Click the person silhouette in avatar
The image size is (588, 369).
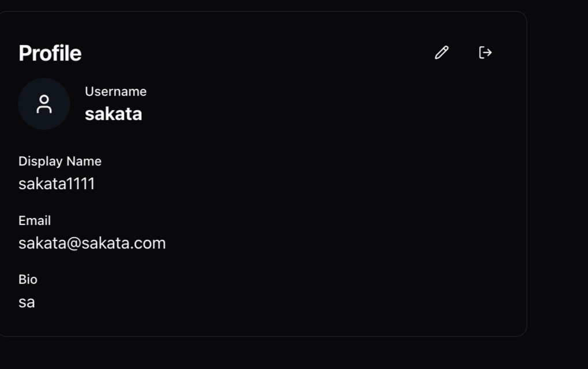[x=44, y=104]
